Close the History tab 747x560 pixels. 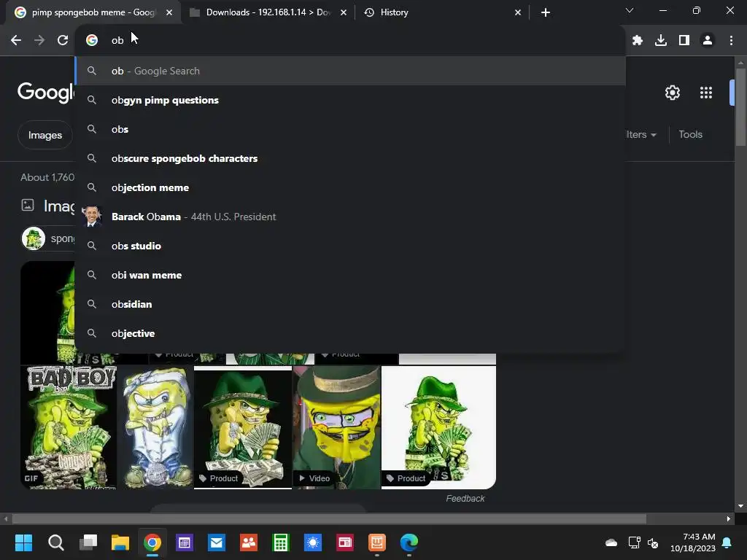(518, 12)
